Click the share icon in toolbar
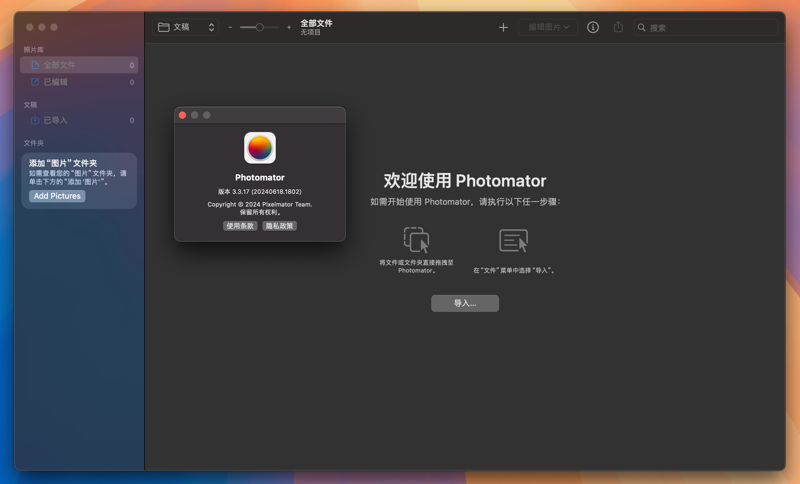 (618, 27)
